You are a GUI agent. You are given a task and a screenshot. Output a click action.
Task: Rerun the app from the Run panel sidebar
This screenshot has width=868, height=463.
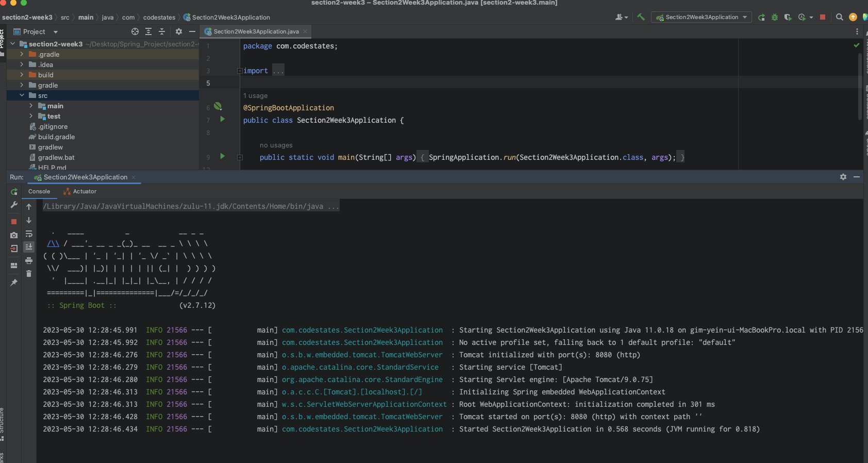coord(14,192)
